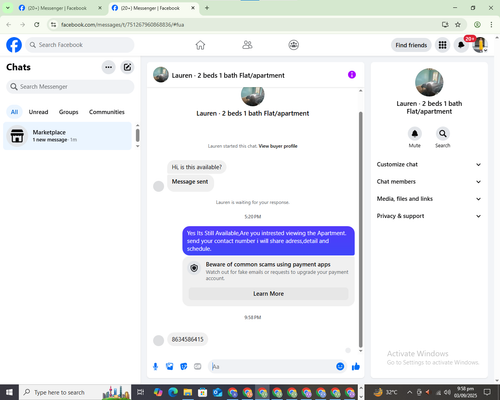Expand the Chat members section

click(x=429, y=182)
